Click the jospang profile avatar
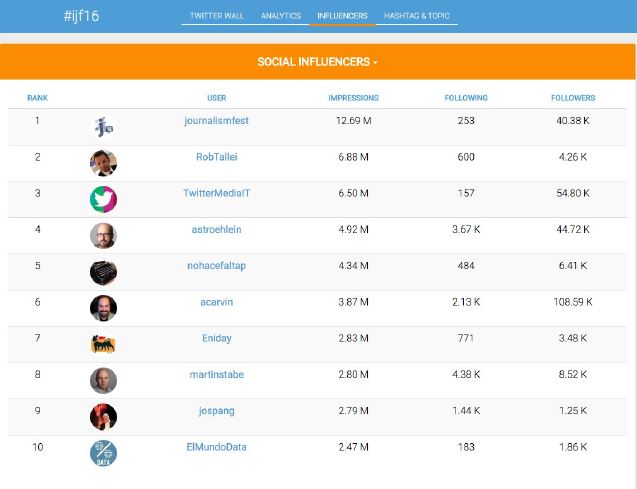637x489 pixels. (x=103, y=417)
